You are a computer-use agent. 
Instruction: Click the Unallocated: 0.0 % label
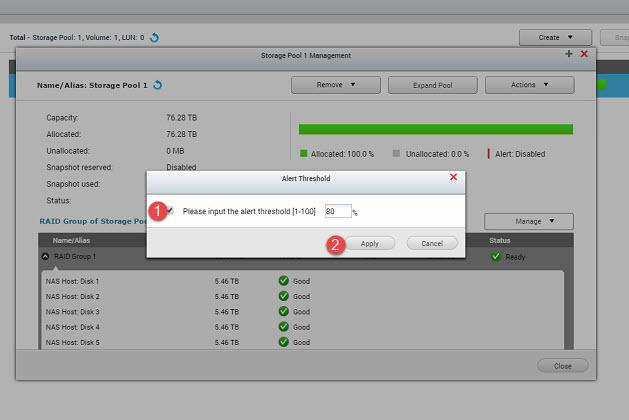pos(437,154)
